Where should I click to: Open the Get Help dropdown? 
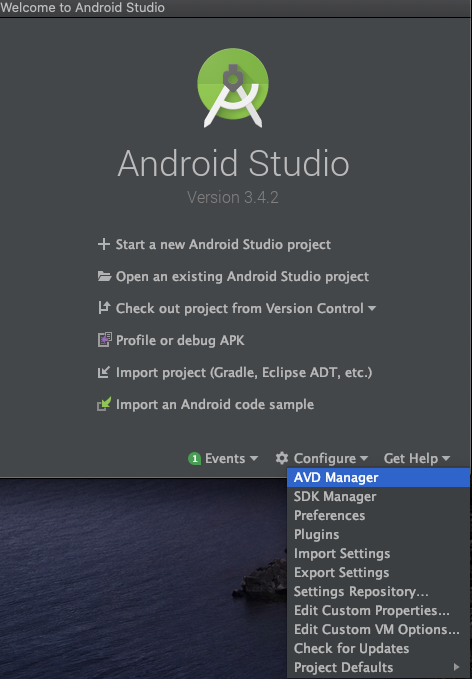(417, 459)
